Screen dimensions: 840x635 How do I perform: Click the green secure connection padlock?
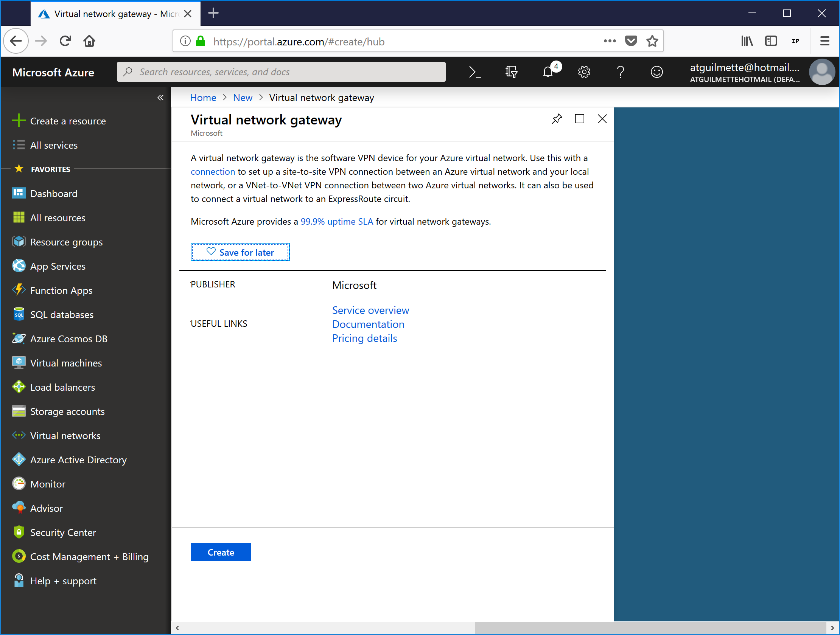point(201,40)
